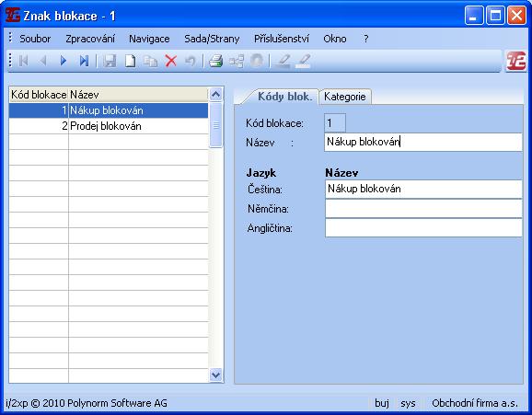Create a new record page icon

click(x=131, y=61)
